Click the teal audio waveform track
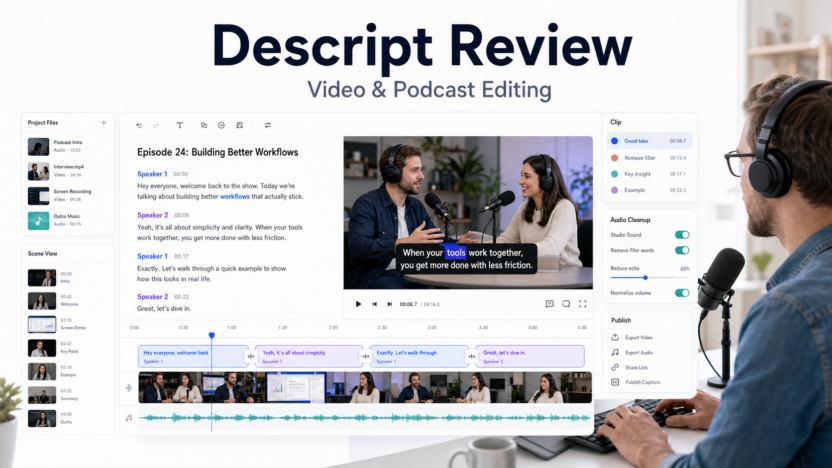The image size is (832, 468). (365, 418)
